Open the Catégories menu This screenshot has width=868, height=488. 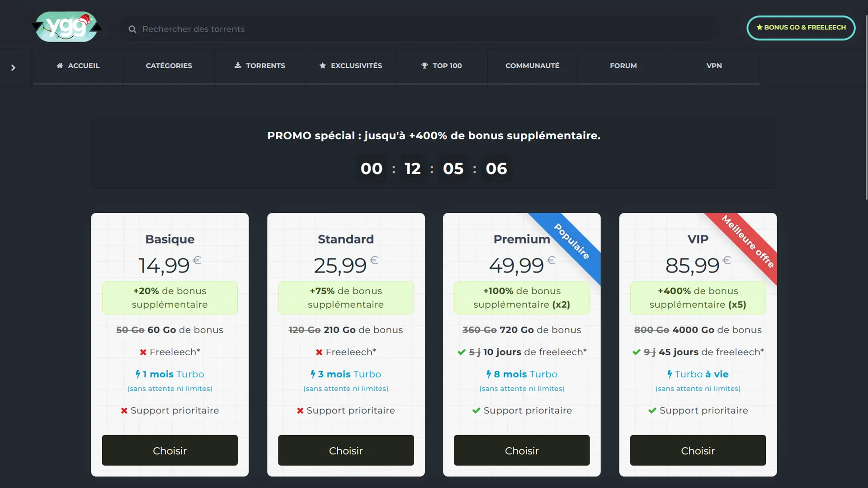click(169, 66)
